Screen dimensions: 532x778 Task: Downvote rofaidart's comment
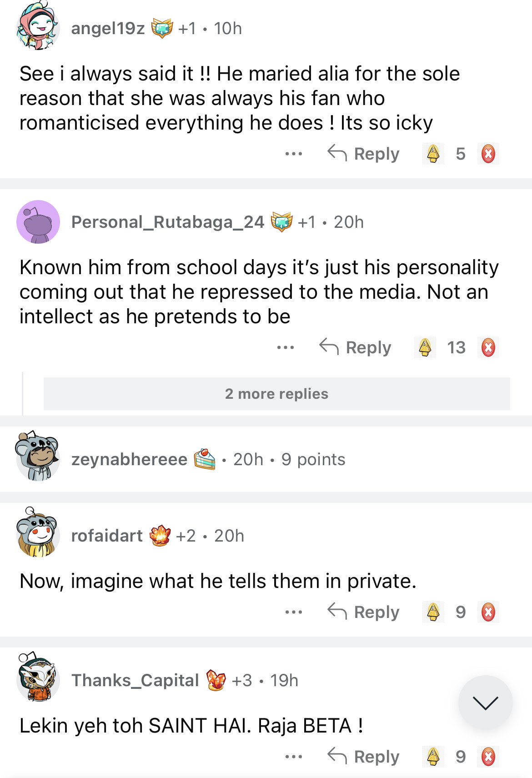click(488, 612)
